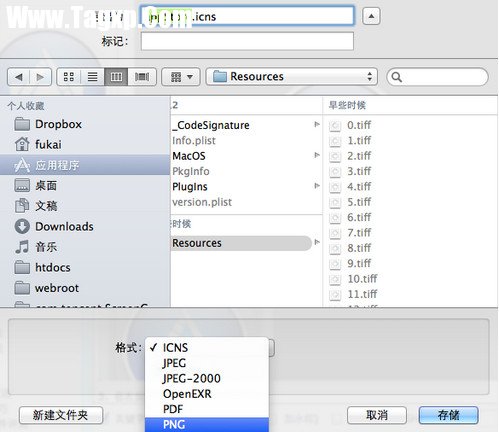This screenshot has height=432, width=499.
Task: Choose ICNS format option
Action: pos(207,348)
